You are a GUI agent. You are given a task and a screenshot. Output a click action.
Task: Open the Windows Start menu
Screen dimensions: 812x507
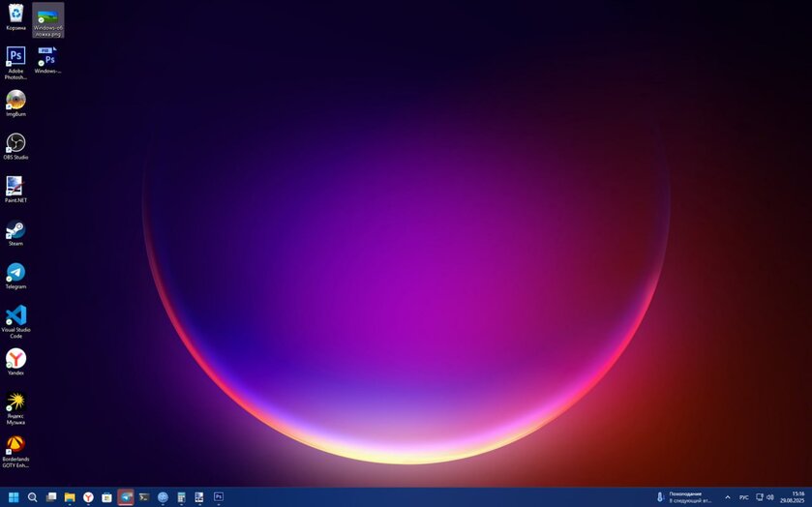coord(14,497)
